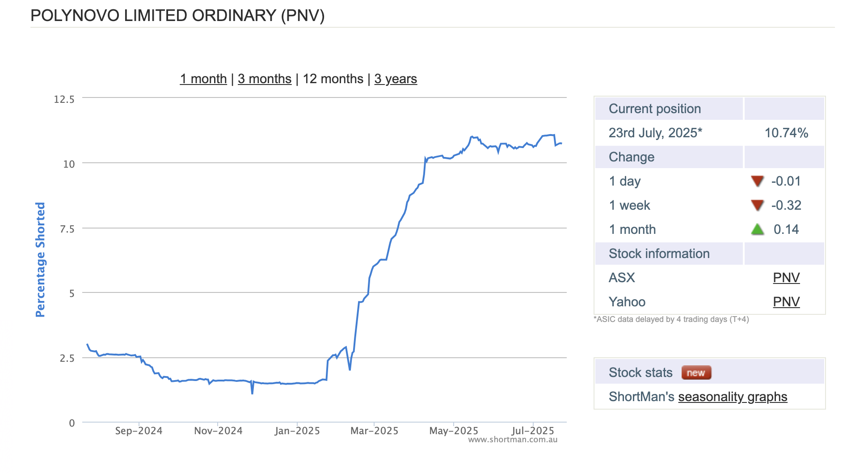
Task: Click the green 1 month up arrow
Action: coord(757,229)
